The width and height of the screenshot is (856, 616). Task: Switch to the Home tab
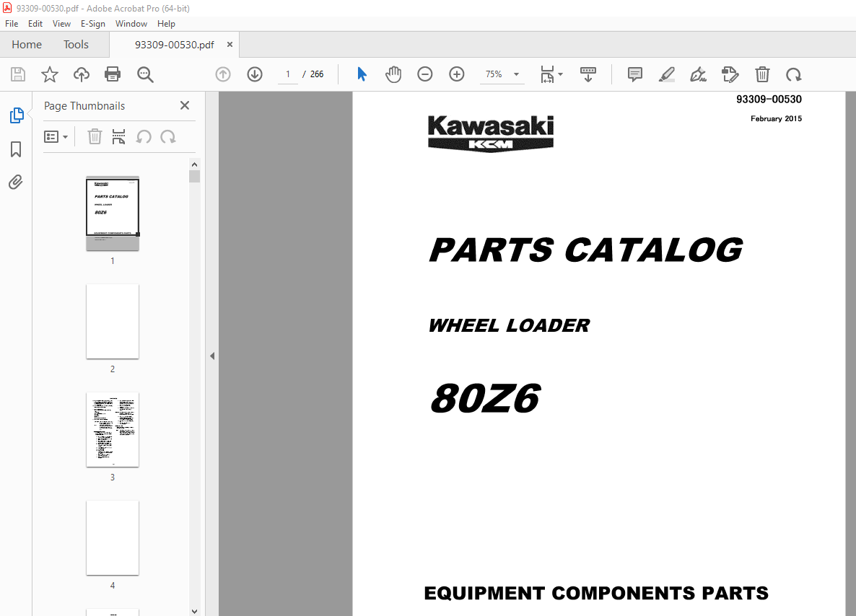tap(27, 44)
